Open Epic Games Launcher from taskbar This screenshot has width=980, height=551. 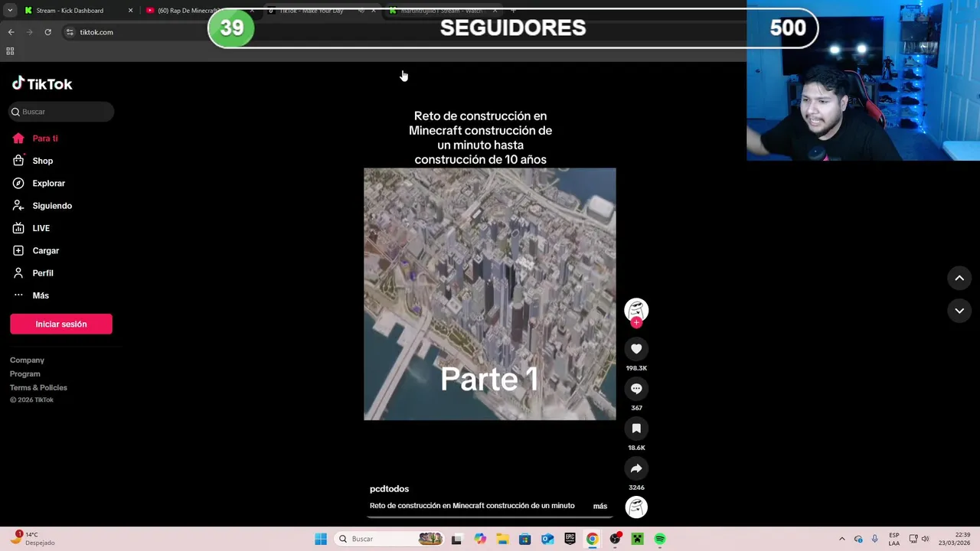(x=570, y=539)
